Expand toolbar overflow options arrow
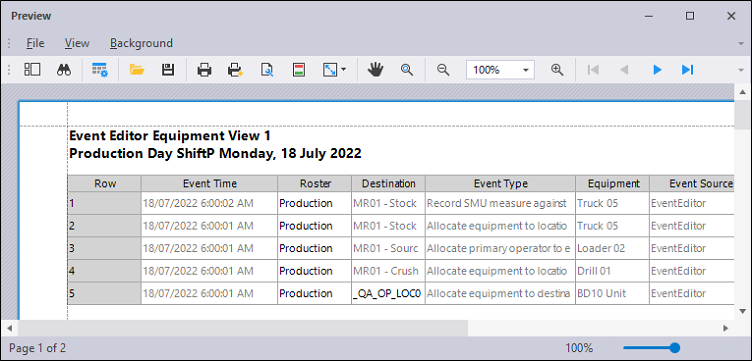 click(x=740, y=70)
